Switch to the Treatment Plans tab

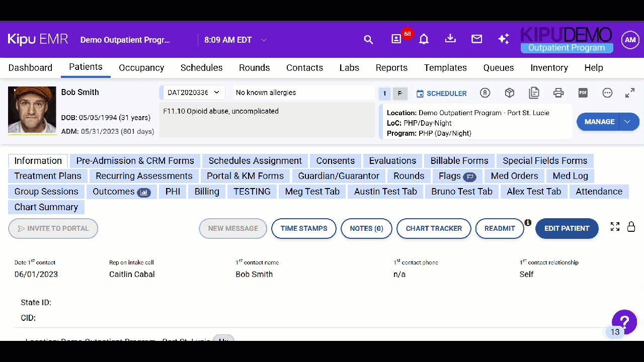point(48,176)
